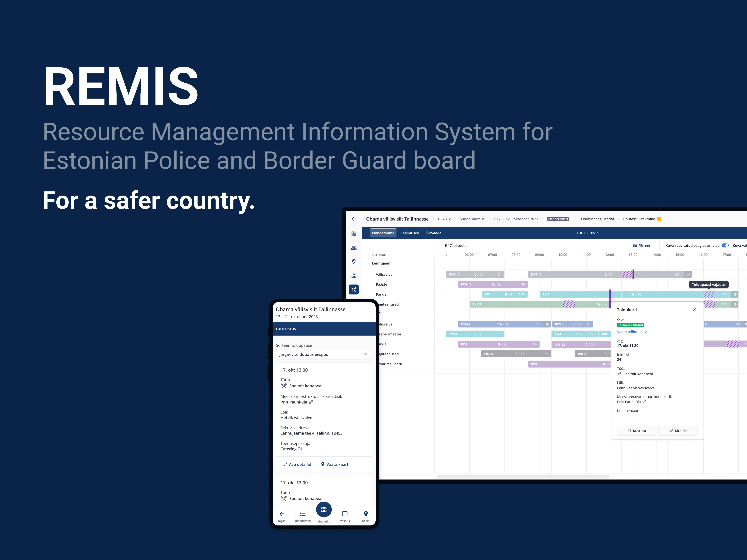Viewport: 747px width, 560px height.
Task: Click the back arrow in desktop sidebar
Action: 354,219
